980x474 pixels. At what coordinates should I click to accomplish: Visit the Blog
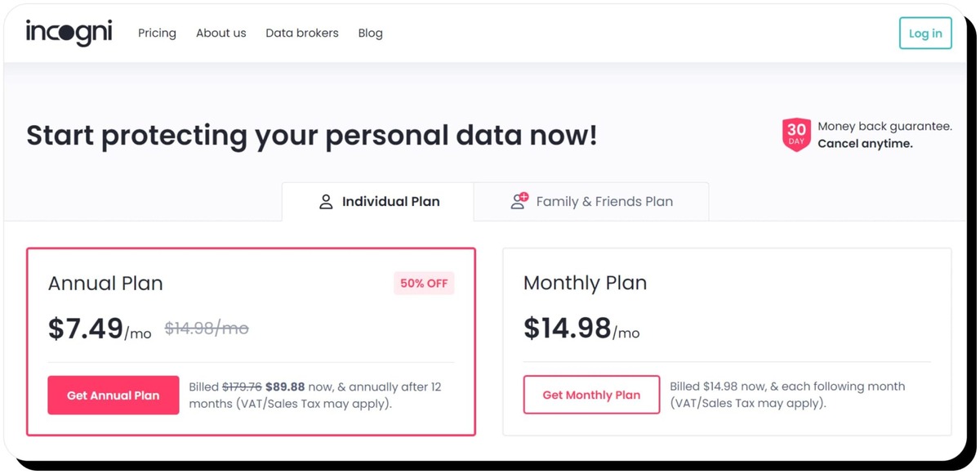click(370, 34)
